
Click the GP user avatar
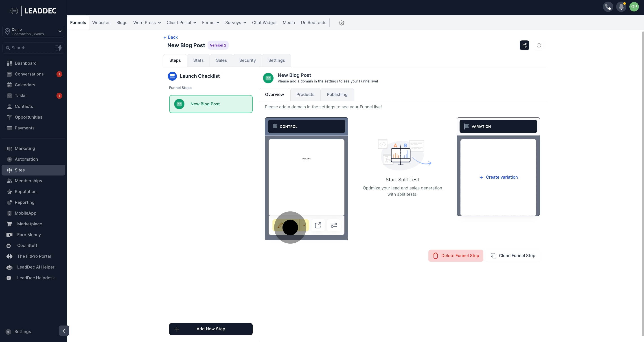click(634, 7)
